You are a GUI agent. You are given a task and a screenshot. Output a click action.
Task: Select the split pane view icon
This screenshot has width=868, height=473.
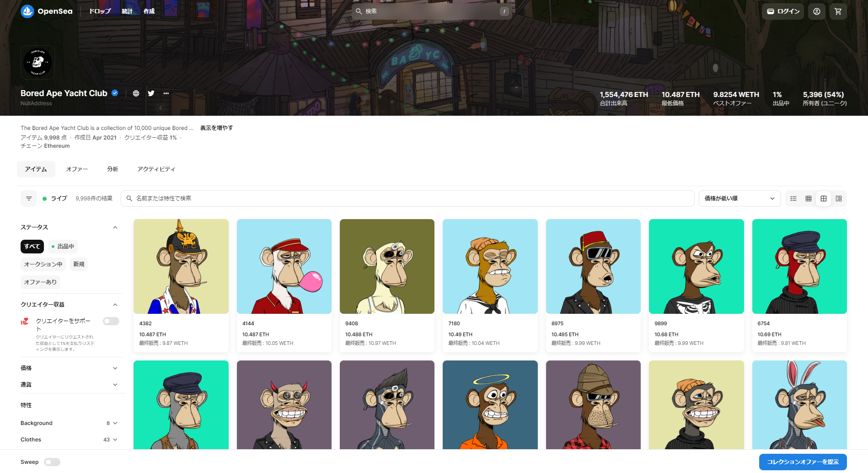pyautogui.click(x=839, y=199)
